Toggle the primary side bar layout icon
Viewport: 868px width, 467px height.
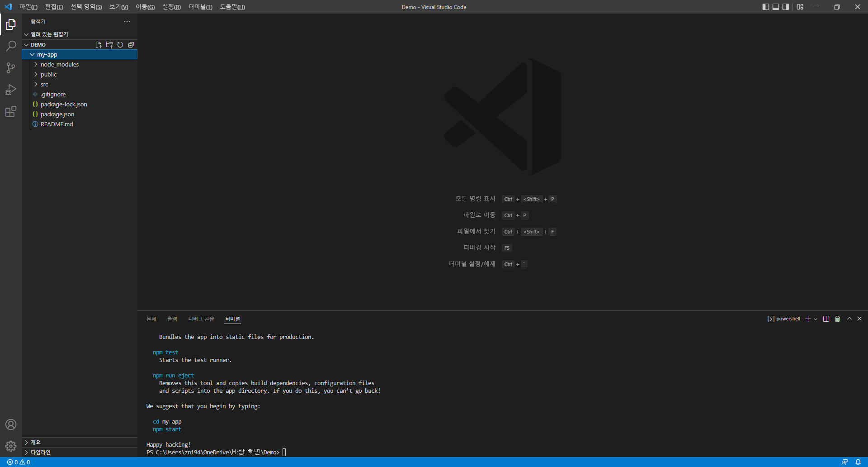click(766, 7)
